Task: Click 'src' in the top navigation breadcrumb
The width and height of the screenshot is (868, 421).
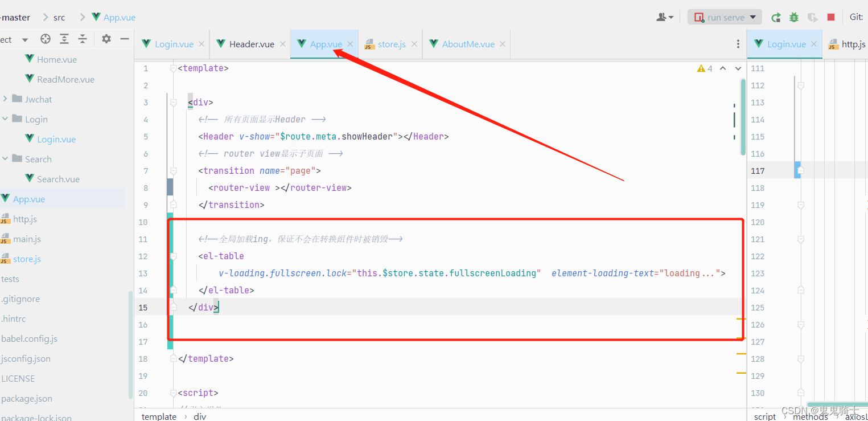Action: [59, 17]
